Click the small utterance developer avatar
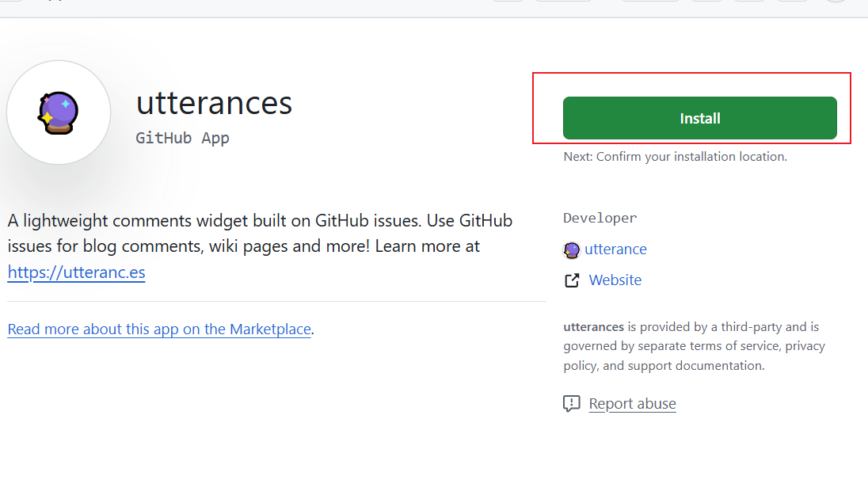 [571, 249]
